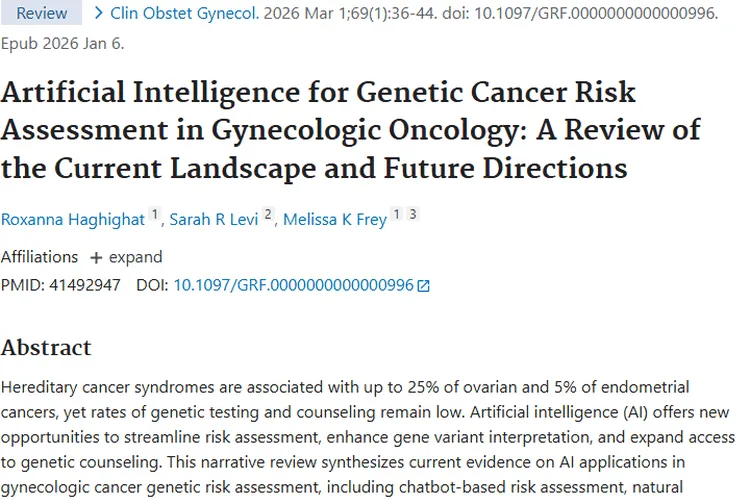Click the Epub 2026 Jan 6 citation text

62,44
